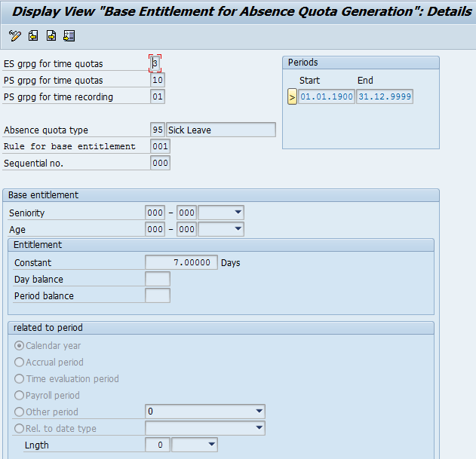Go to the next entry icon
Screen dimensions: 476x459
[x=51, y=36]
